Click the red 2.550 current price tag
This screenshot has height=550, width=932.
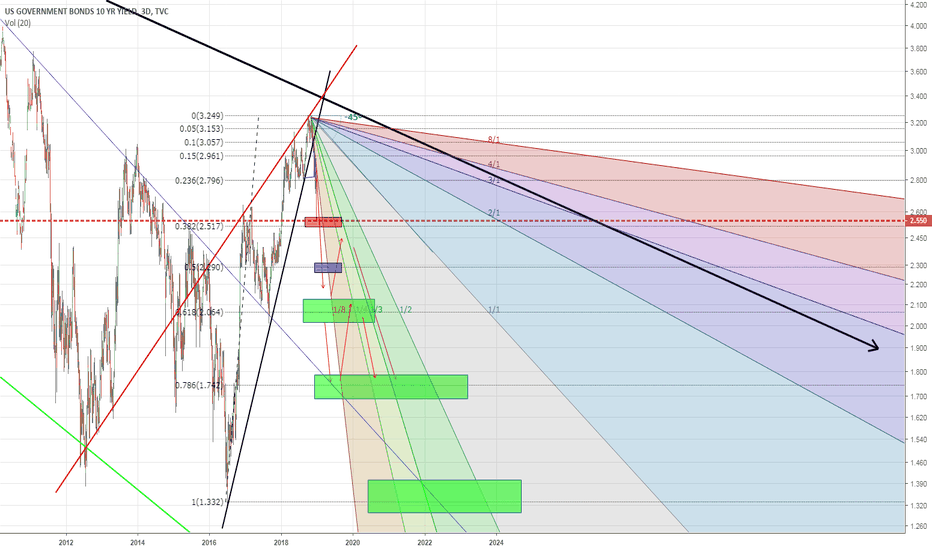(918, 221)
